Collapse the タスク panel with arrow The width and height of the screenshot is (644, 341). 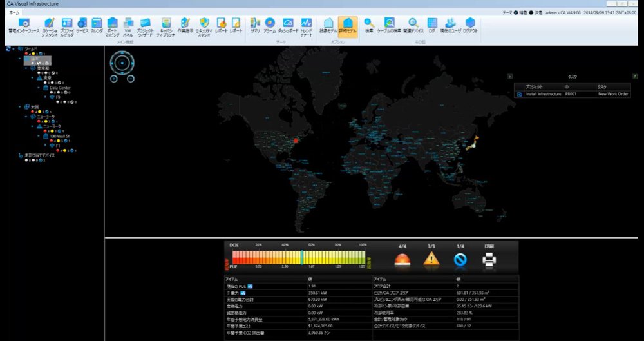pyautogui.click(x=509, y=76)
